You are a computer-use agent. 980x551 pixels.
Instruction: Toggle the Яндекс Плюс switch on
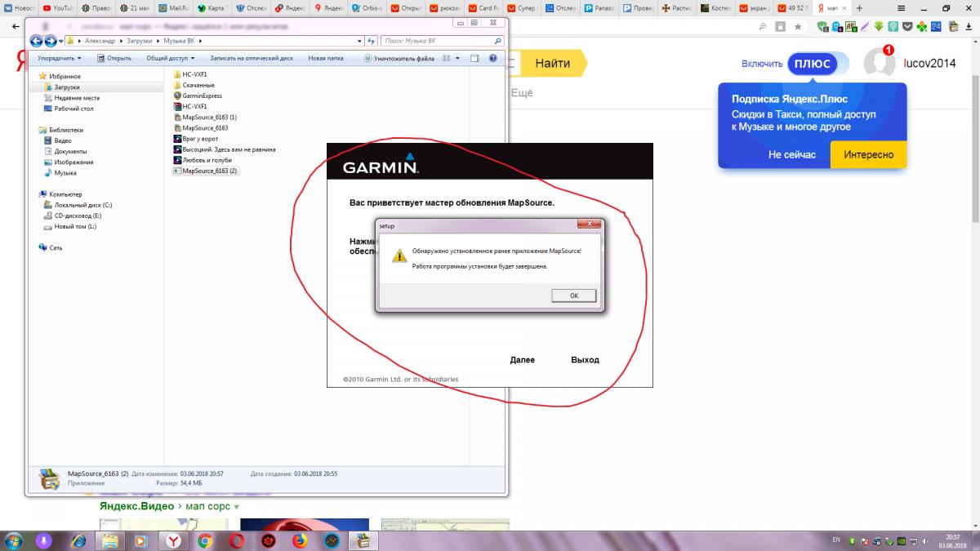[817, 64]
